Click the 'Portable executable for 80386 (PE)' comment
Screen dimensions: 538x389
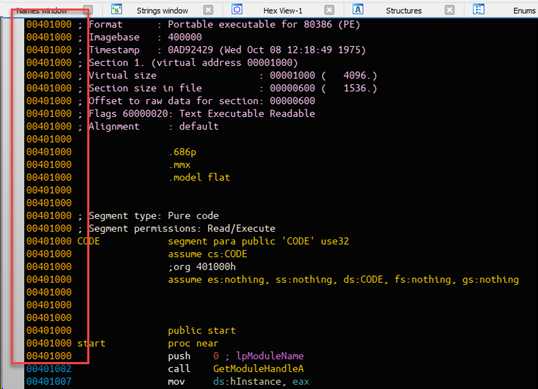click(x=264, y=24)
